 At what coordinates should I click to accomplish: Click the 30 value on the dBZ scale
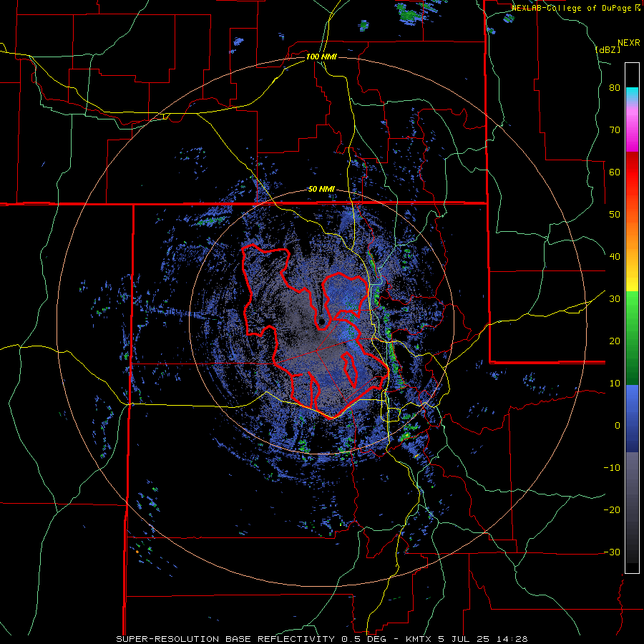coord(615,299)
